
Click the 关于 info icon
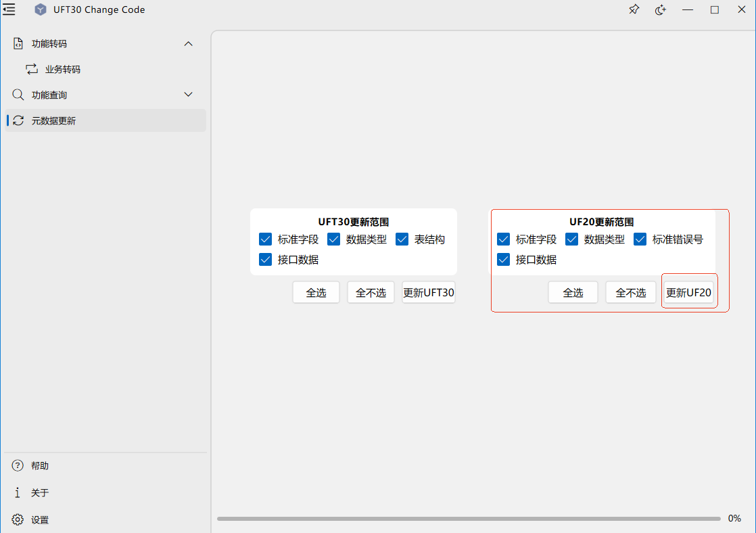tap(18, 492)
